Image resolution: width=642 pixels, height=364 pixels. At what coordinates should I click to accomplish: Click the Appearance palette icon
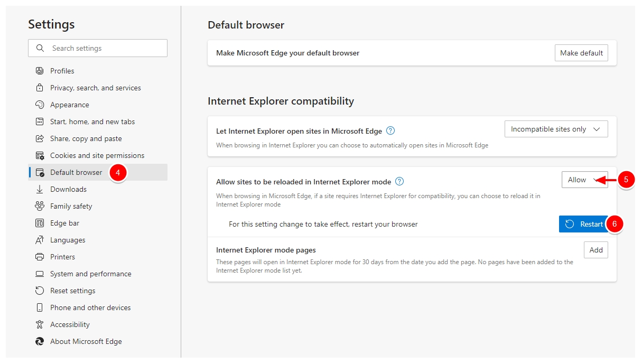40,105
